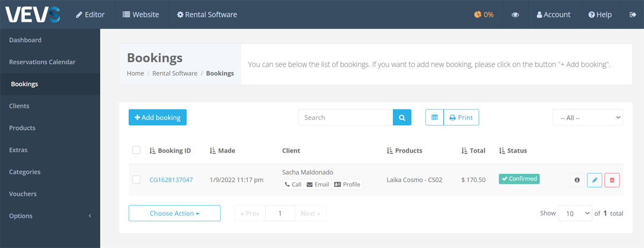
Task: Go to Dashboard in the sidebar
Action: pyautogui.click(x=50, y=40)
